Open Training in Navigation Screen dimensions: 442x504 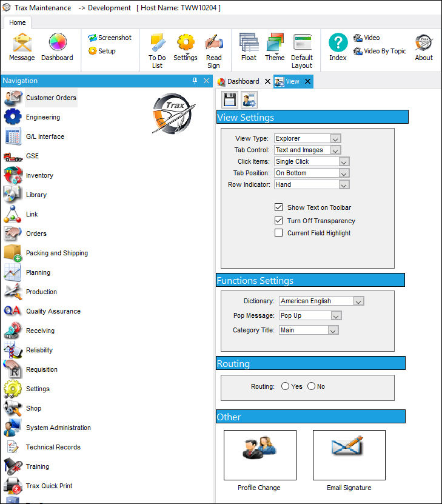pyautogui.click(x=27, y=466)
